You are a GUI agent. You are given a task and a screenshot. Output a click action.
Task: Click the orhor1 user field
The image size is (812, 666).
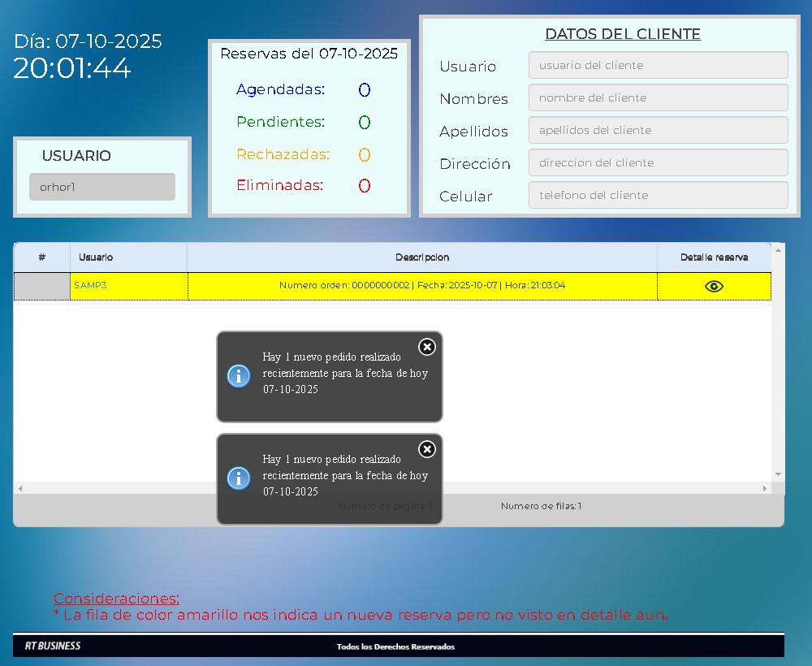tap(102, 187)
